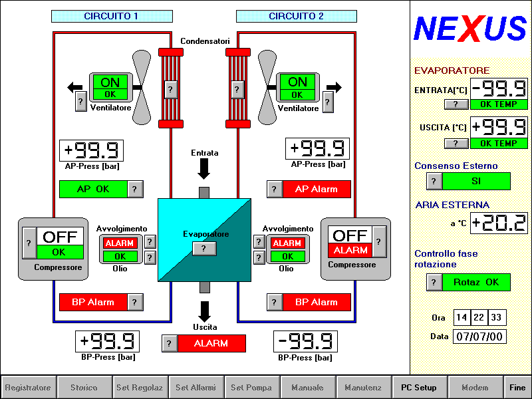Click the help button on Circuito 1 condenser
Screen dimensions: 532x399
pyautogui.click(x=170, y=88)
